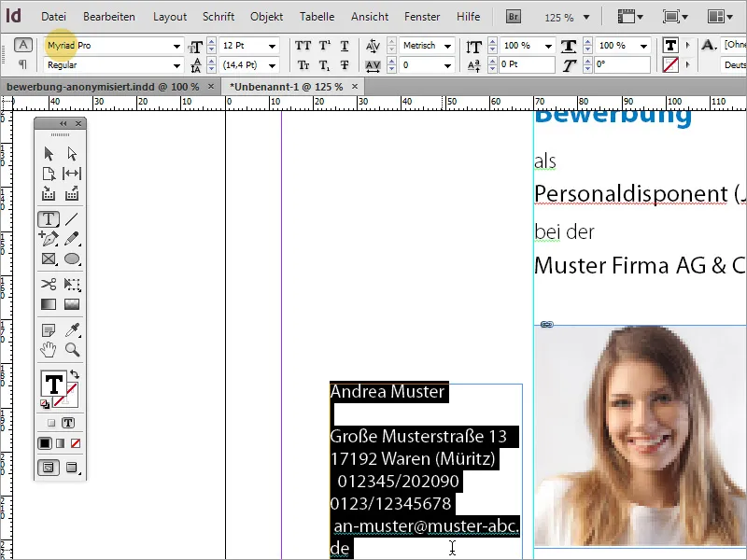
Task: Open the tracking value dropdown
Action: [x=448, y=65]
